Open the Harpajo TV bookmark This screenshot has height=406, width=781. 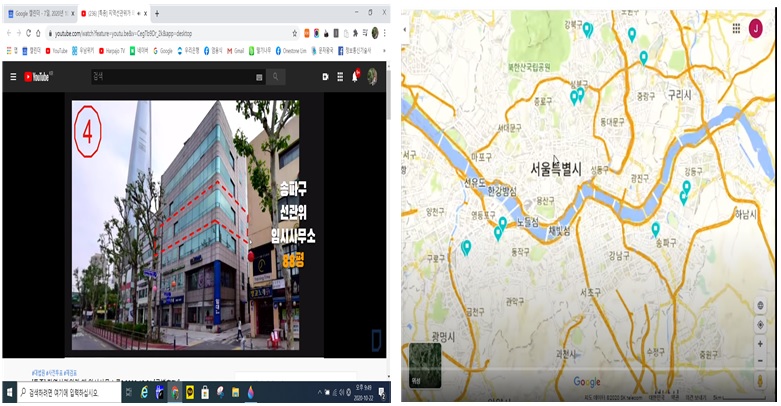(112, 51)
